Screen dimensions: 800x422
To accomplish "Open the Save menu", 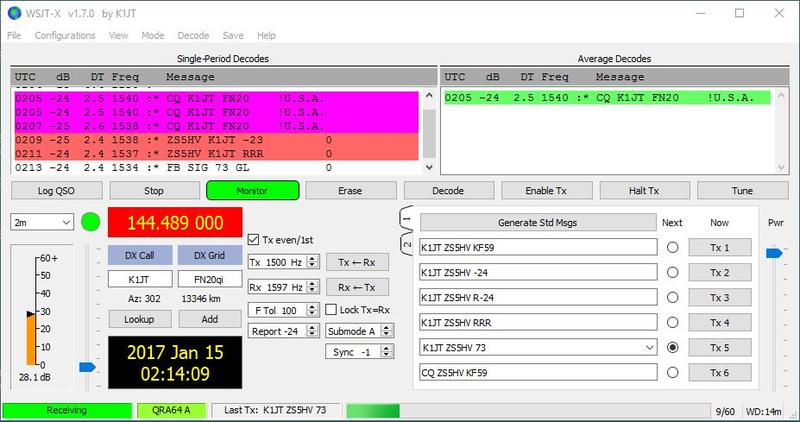I will tap(233, 35).
